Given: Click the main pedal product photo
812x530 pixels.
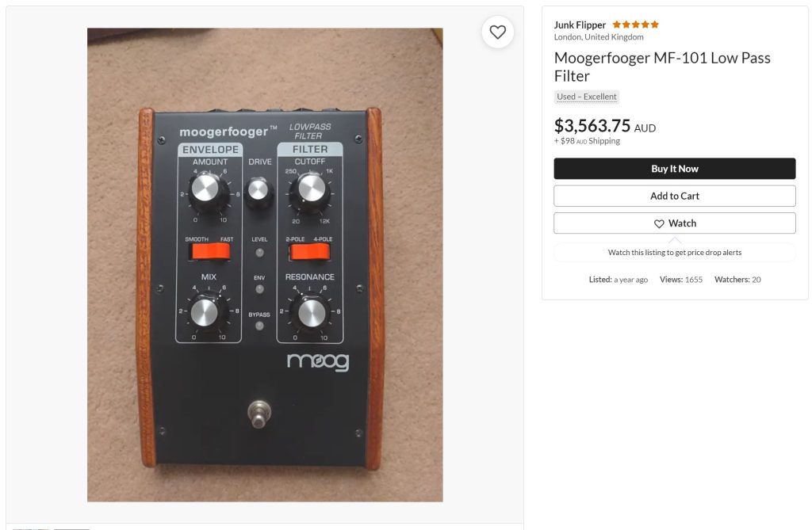Looking at the screenshot, I should 265,265.
